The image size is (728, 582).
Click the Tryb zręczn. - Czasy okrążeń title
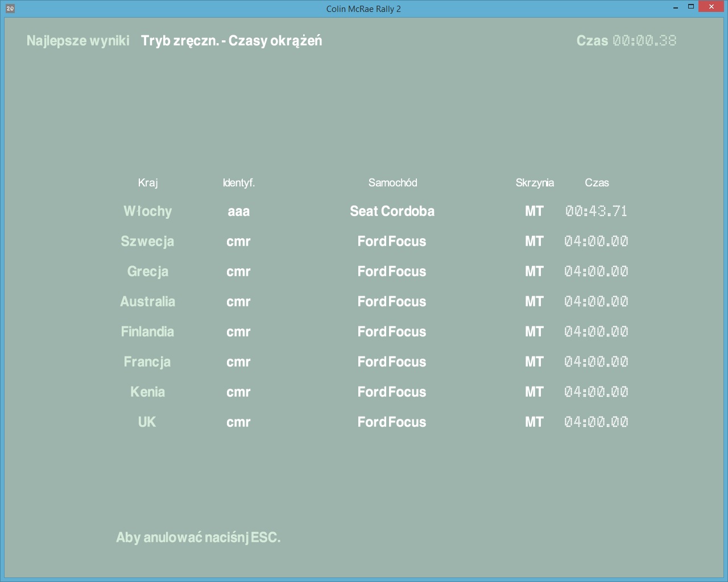(231, 41)
